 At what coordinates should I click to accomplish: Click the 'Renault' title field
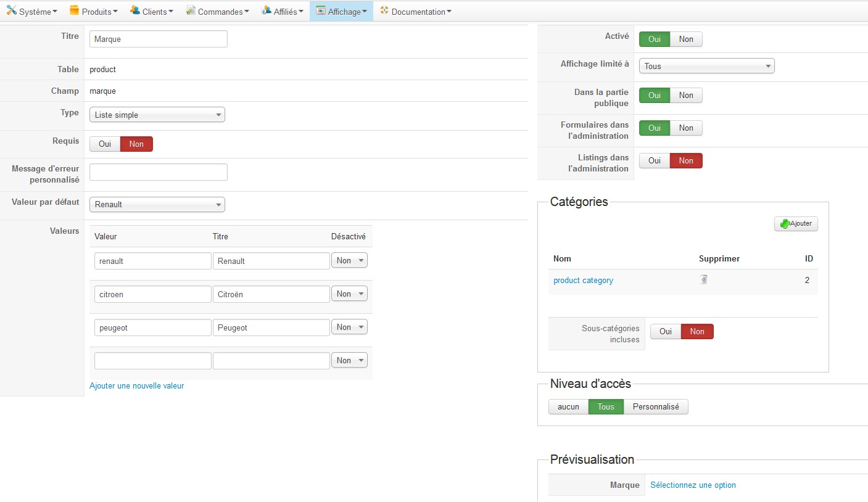click(x=271, y=261)
